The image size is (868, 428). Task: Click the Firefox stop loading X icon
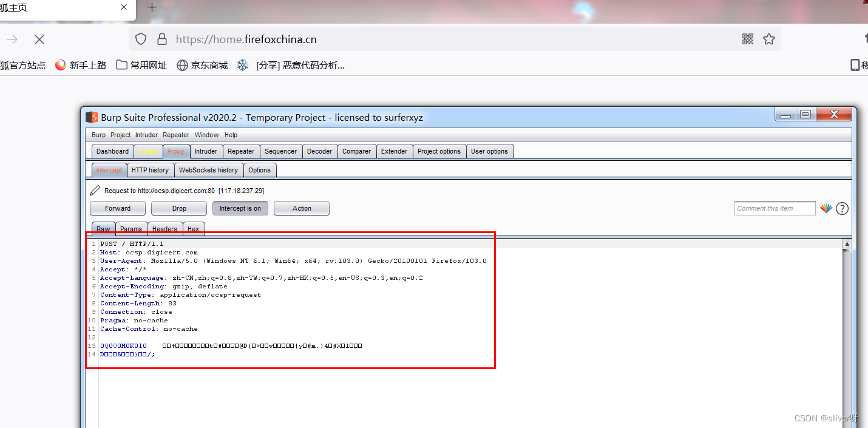(x=39, y=39)
